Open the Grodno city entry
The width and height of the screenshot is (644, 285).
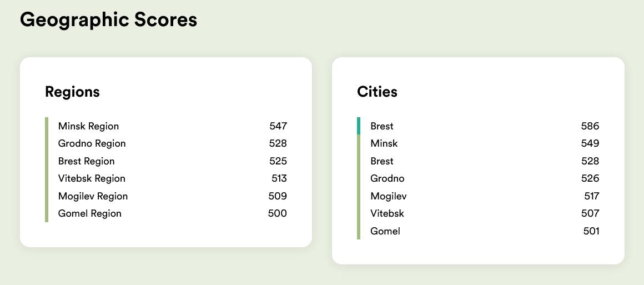[388, 178]
